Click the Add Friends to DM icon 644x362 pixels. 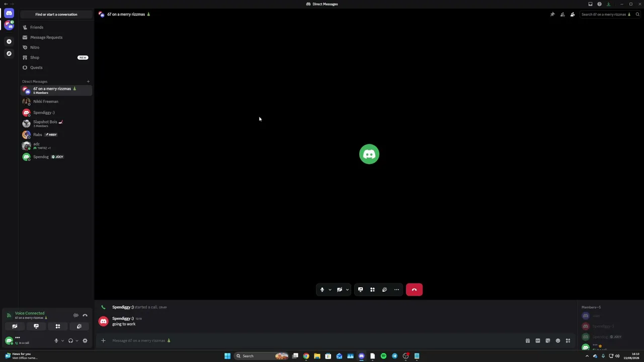click(x=562, y=15)
